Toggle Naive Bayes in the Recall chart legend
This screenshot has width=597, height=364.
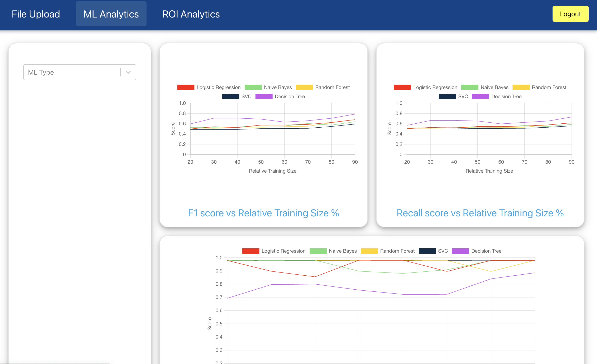485,87
